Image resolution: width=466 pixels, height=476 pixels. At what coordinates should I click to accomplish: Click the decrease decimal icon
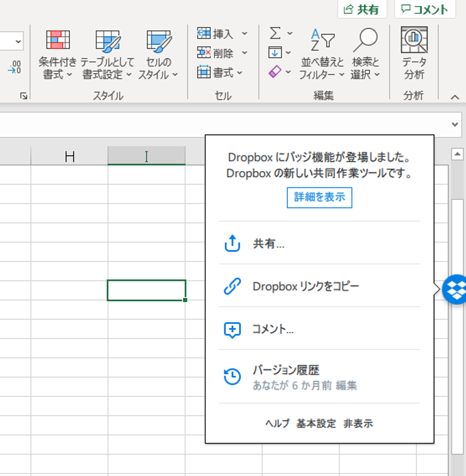14,67
